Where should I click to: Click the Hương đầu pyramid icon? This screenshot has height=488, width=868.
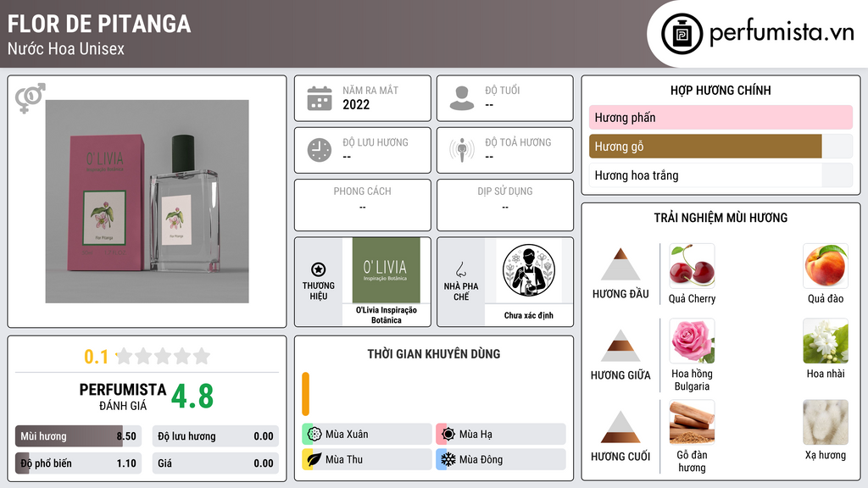[x=620, y=264]
